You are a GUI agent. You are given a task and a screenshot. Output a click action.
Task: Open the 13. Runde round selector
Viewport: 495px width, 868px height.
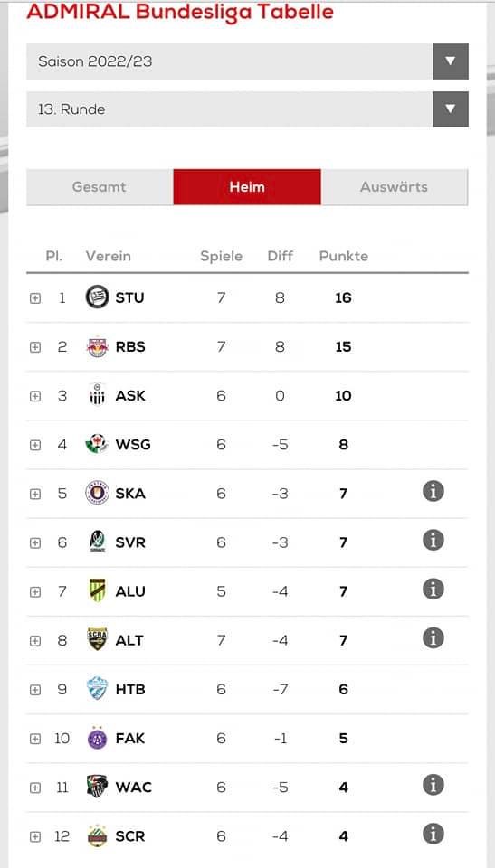247,109
